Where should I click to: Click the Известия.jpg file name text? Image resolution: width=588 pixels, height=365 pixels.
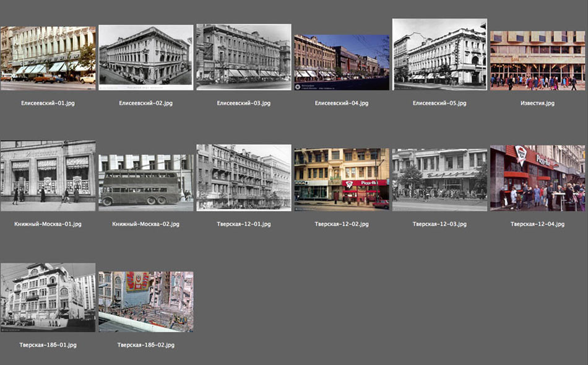pyautogui.click(x=537, y=103)
